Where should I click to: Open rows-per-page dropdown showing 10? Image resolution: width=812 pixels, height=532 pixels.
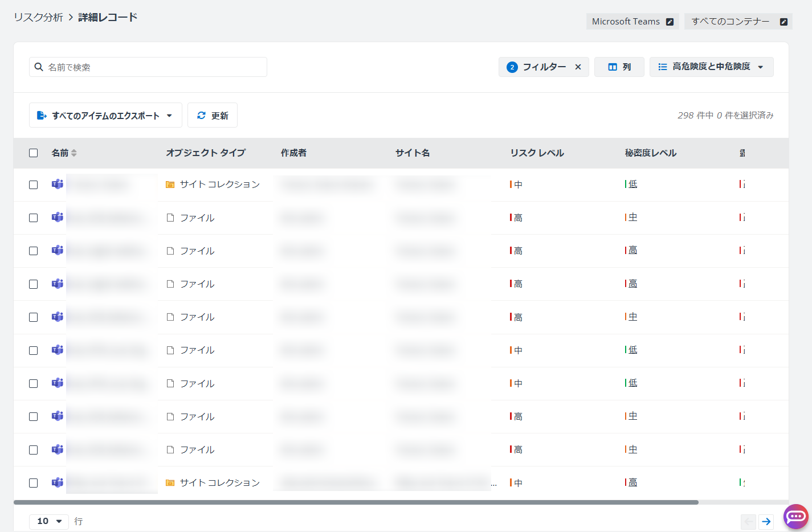[49, 521]
